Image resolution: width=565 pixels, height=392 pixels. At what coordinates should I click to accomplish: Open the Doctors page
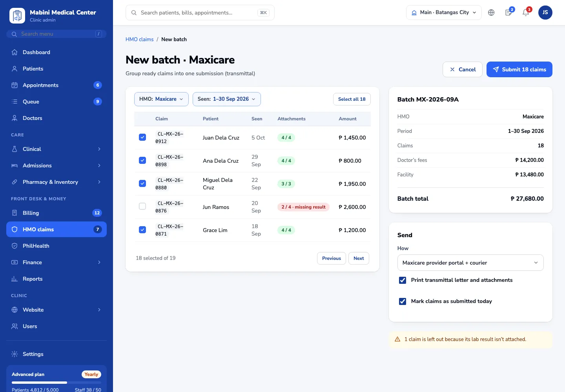56,118
